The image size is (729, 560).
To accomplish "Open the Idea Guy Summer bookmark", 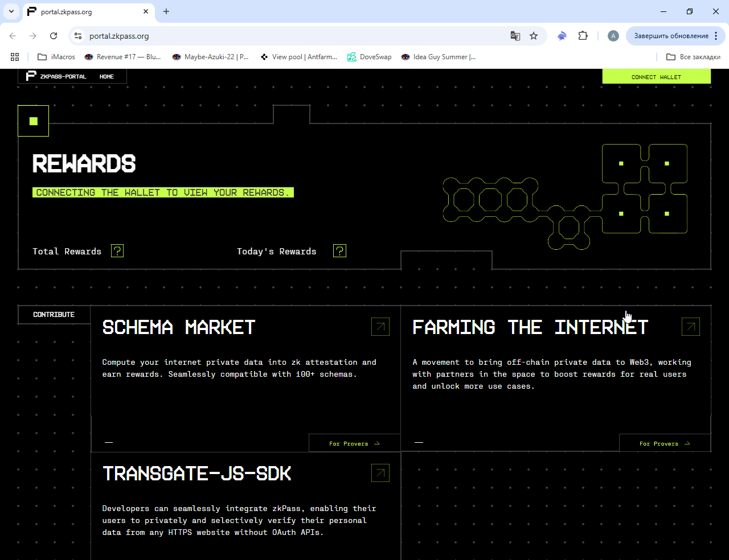I will 439,57.
